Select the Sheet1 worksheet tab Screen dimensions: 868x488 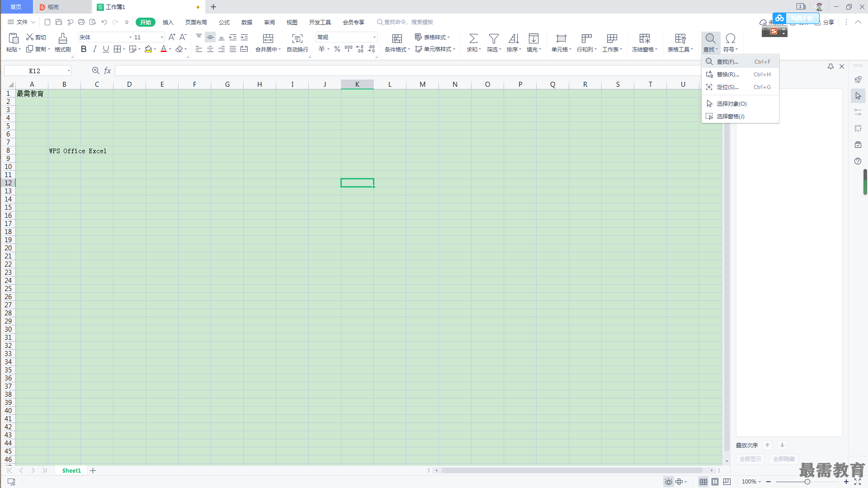[71, 470]
